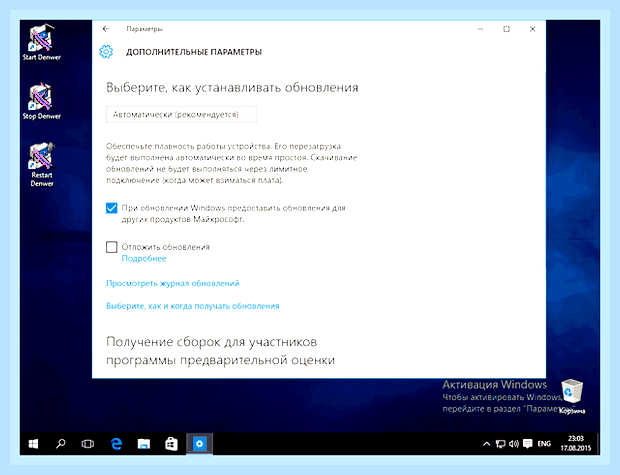This screenshot has height=475, width=620.
Task: Open the clock showing 23:03
Action: point(576,443)
